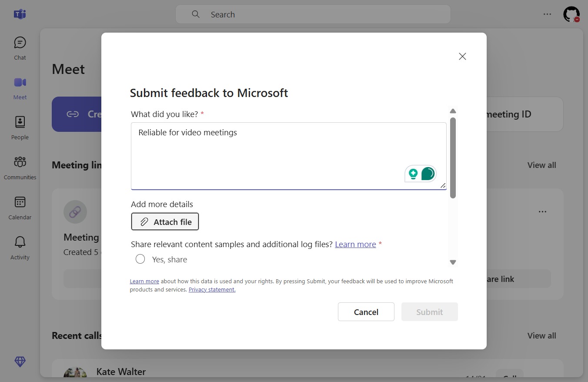The width and height of the screenshot is (588, 382).
Task: Click the Attach file button
Action: coord(165,221)
